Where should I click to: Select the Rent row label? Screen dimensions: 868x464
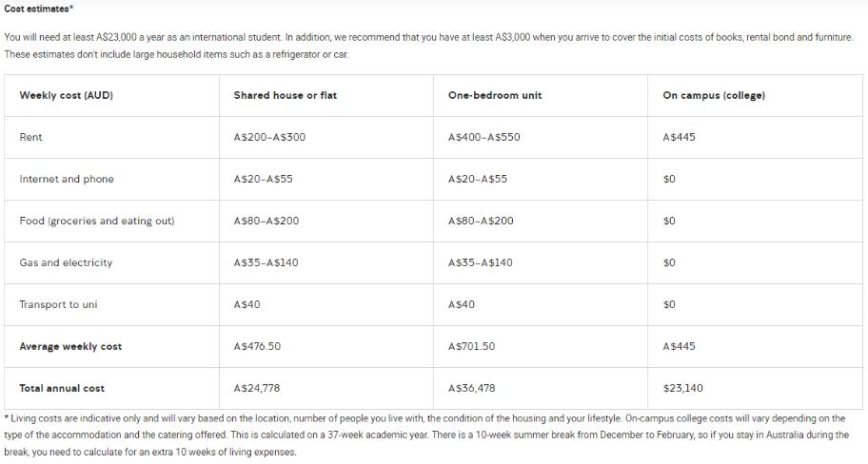pos(30,137)
